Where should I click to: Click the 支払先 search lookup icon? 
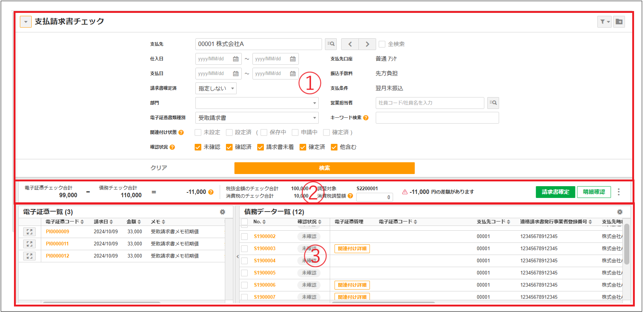click(331, 44)
